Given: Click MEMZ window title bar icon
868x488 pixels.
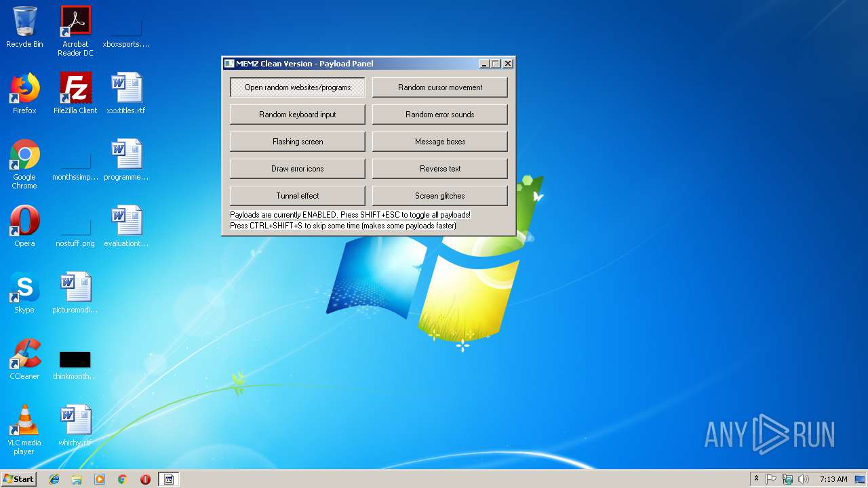Looking at the screenshot, I should (230, 64).
